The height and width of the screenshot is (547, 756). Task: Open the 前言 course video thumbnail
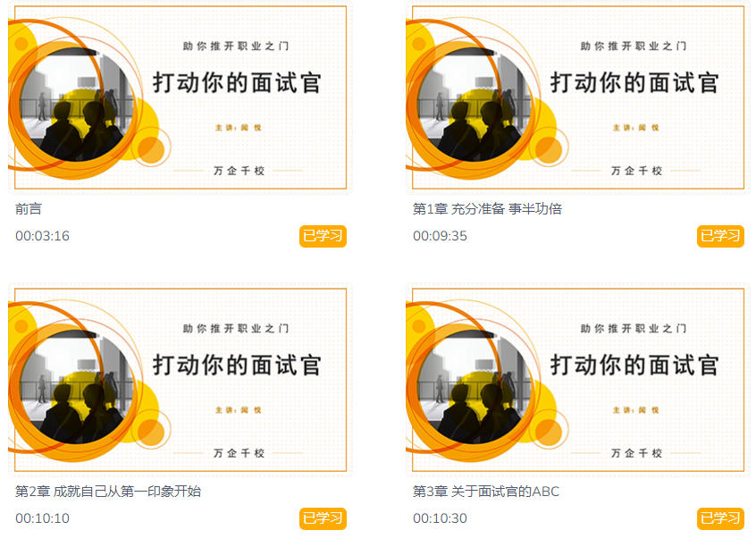pyautogui.click(x=181, y=97)
